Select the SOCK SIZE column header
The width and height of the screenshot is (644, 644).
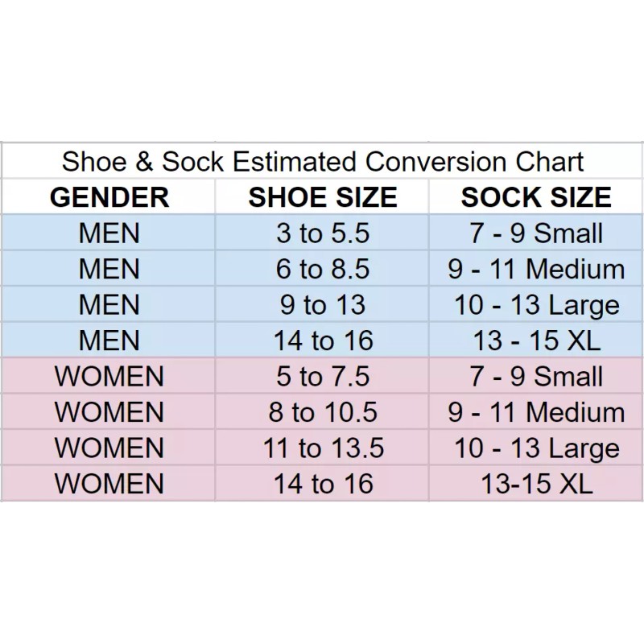pos(536,197)
